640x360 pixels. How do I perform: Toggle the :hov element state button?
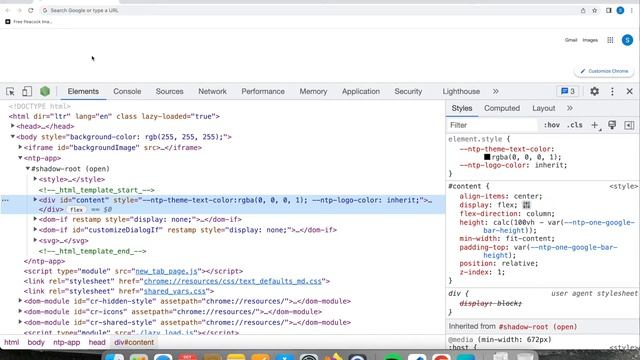551,125
